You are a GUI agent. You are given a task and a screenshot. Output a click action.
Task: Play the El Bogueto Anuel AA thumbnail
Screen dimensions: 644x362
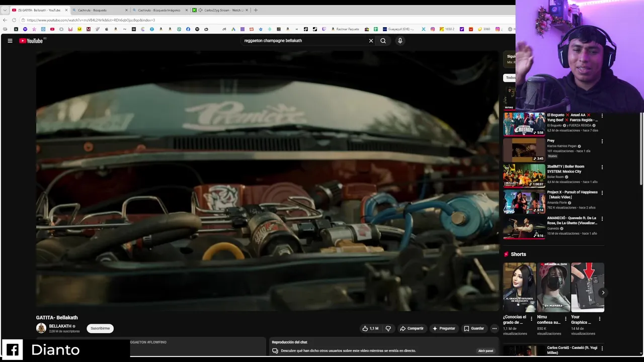click(x=524, y=124)
